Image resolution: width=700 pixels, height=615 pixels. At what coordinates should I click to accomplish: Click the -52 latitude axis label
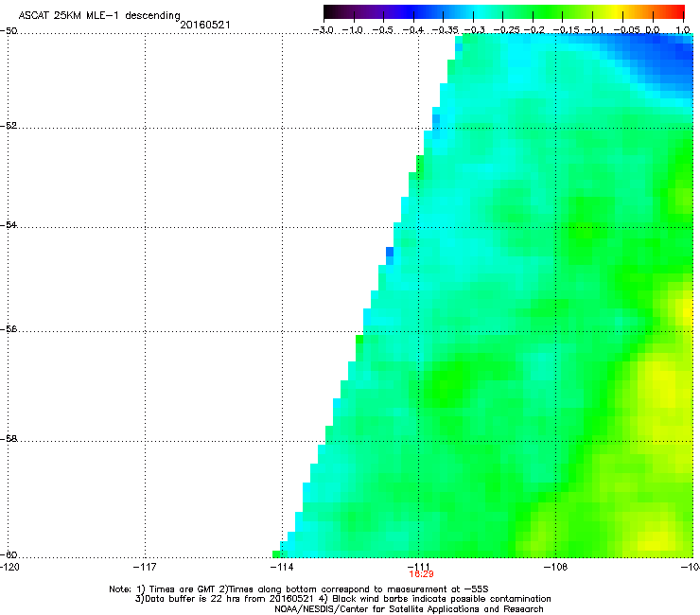click(9, 126)
